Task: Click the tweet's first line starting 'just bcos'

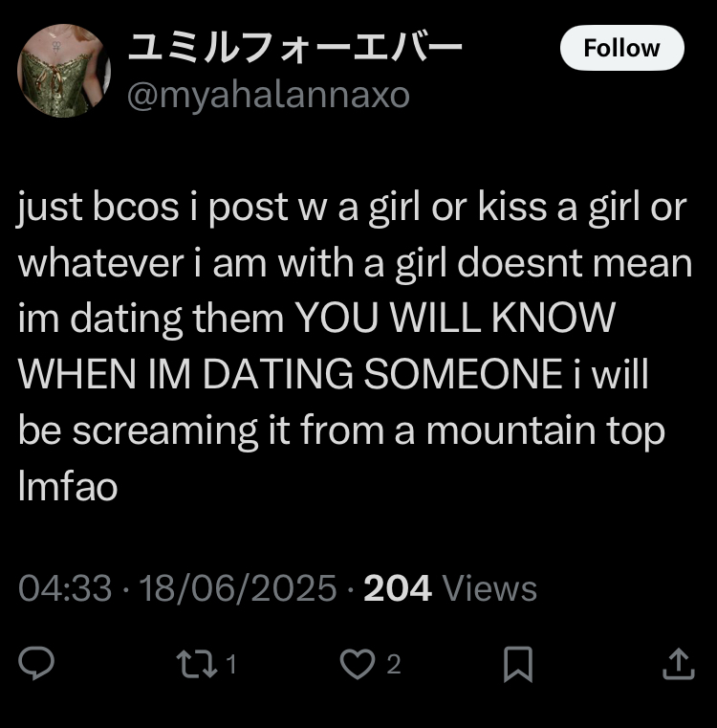Action: (x=353, y=208)
